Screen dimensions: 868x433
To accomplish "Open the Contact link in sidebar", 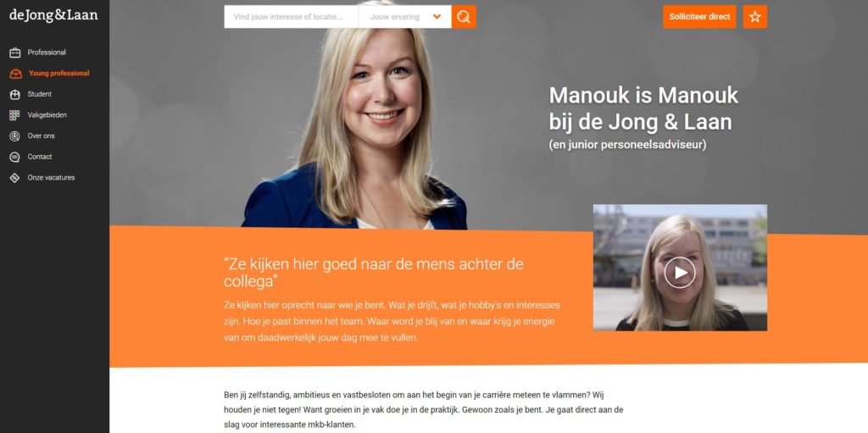I will coord(40,157).
